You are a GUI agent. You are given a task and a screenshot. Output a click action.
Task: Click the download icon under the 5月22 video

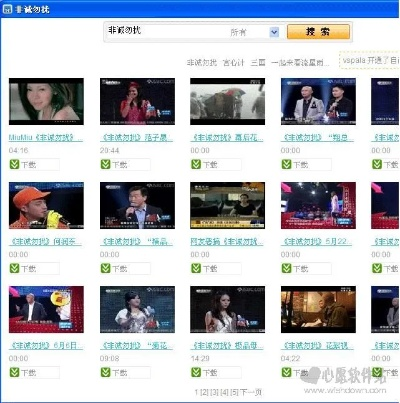point(286,268)
